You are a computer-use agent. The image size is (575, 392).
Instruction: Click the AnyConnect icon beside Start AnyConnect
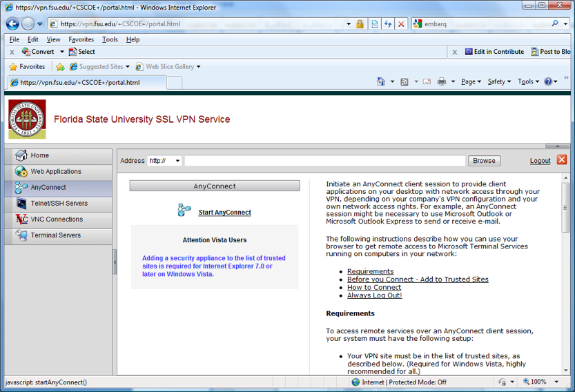(184, 210)
